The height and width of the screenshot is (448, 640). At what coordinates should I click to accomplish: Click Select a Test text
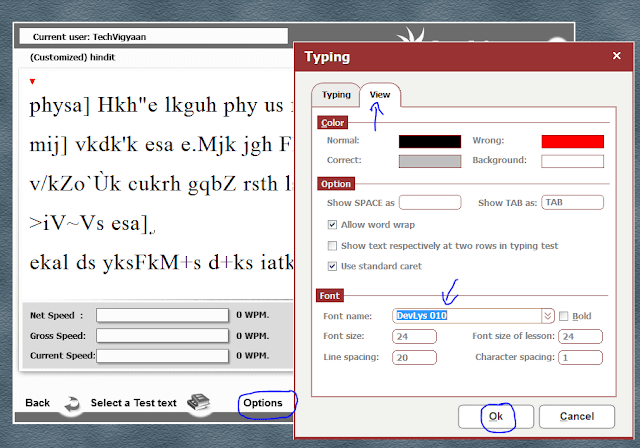(133, 403)
